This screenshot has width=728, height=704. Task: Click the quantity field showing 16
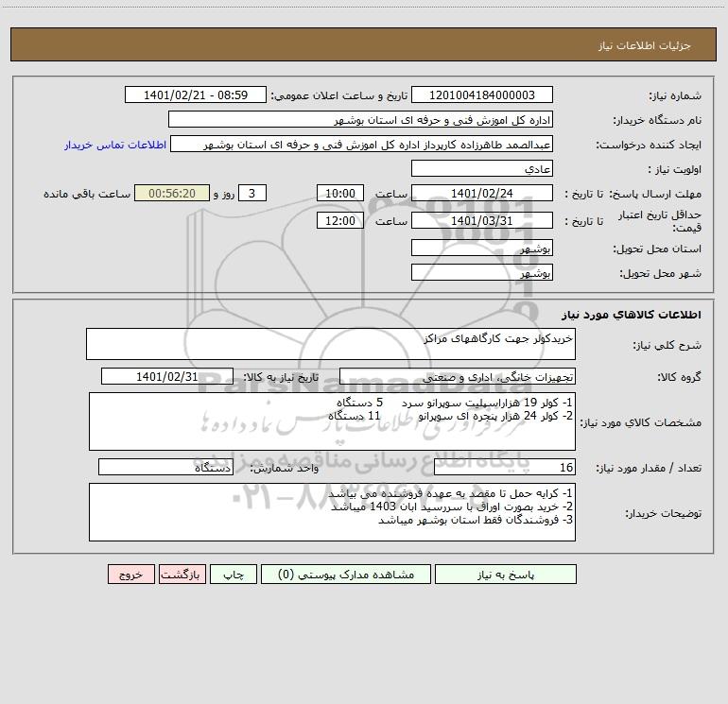[x=505, y=468]
